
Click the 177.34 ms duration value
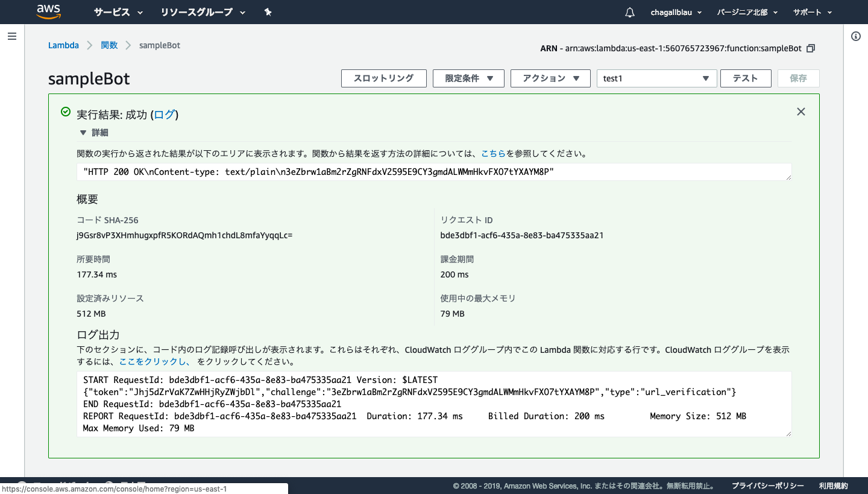click(96, 274)
